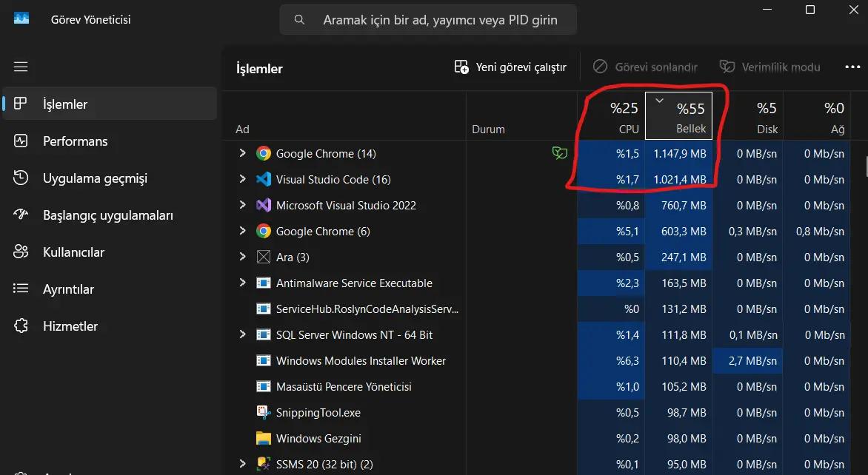868x475 pixels.
Task: Open the Ayrıntılar page
Action: [x=110, y=289]
